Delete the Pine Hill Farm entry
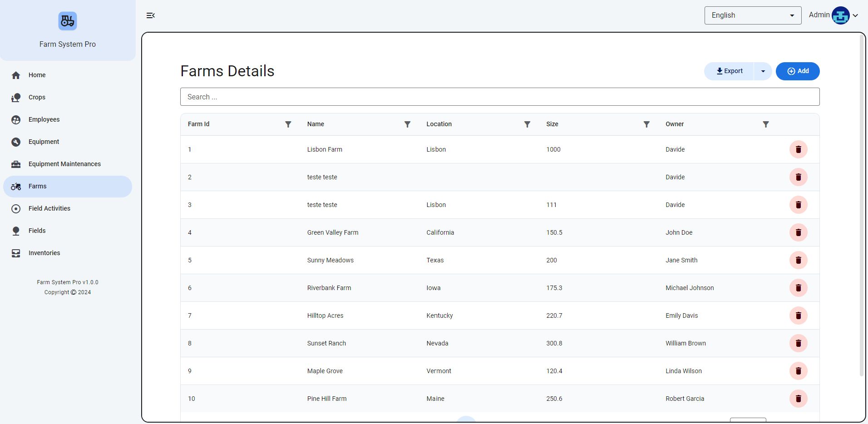 (798, 399)
